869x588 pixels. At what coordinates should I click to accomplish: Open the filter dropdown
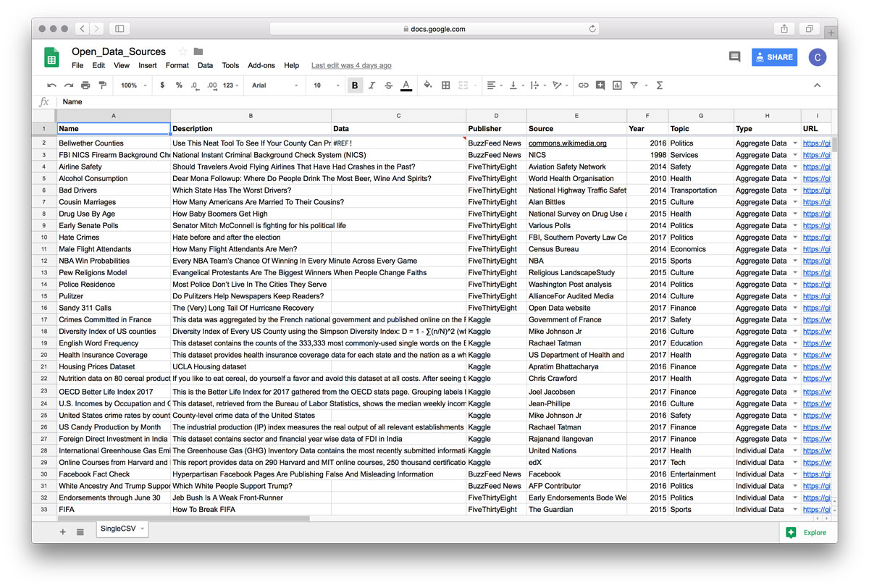pyautogui.click(x=637, y=85)
